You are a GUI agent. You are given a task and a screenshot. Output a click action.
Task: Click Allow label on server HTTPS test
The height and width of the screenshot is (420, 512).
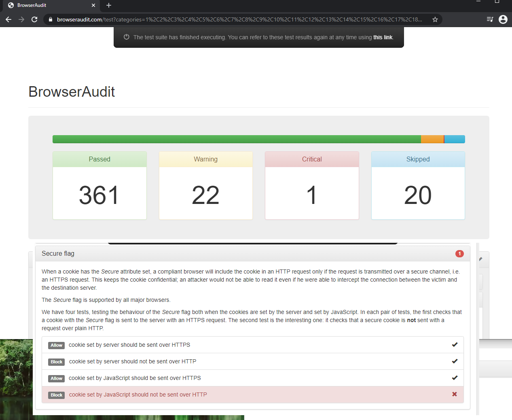pos(57,346)
